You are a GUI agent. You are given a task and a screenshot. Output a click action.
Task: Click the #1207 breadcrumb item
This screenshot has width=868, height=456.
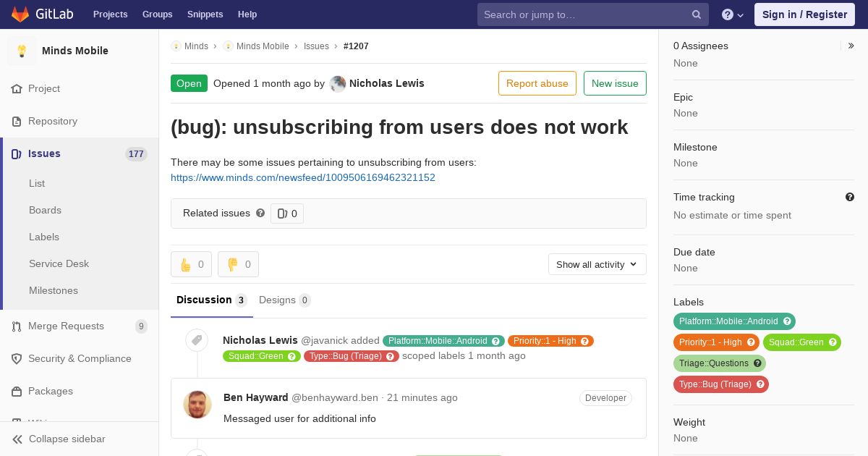(x=356, y=46)
